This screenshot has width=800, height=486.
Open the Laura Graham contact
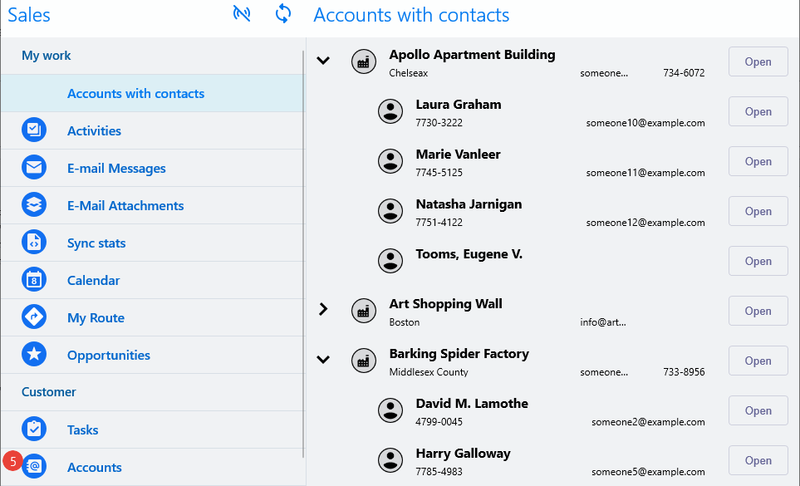tap(757, 111)
